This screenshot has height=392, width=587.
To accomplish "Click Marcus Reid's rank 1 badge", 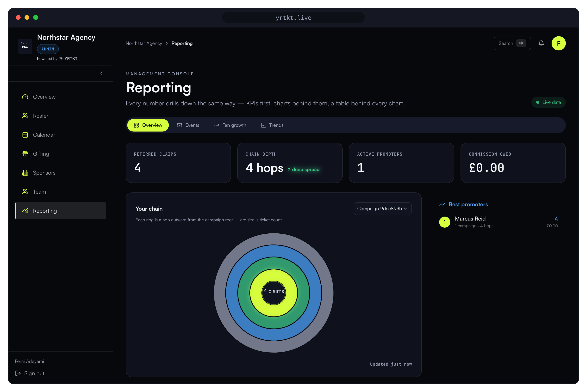I will tap(445, 222).
